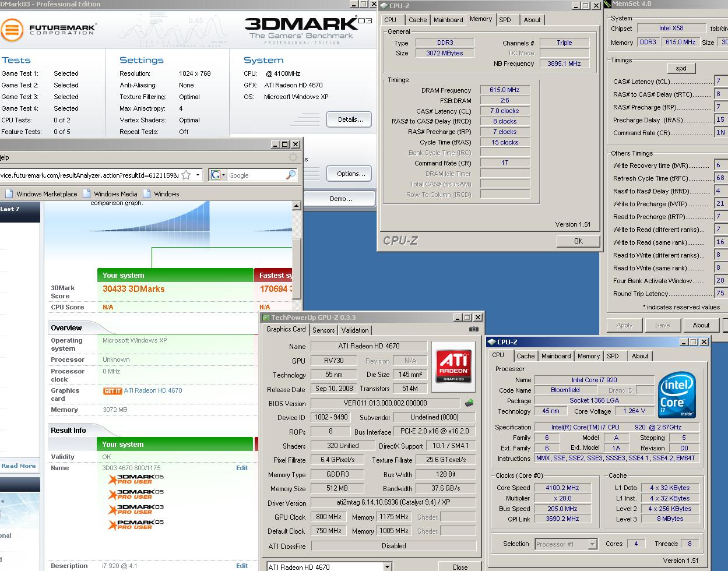Click the Demo... button in 3DMark03
This screenshot has height=571, width=728.
[341, 199]
